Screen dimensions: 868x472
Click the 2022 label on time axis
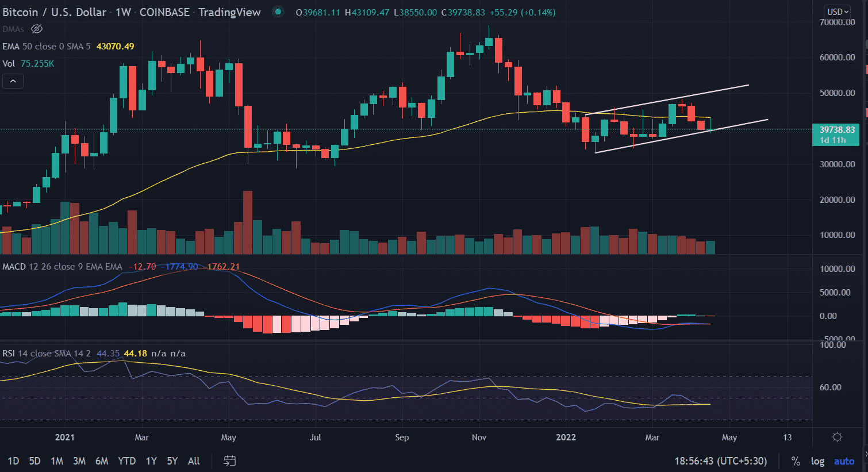(566, 437)
